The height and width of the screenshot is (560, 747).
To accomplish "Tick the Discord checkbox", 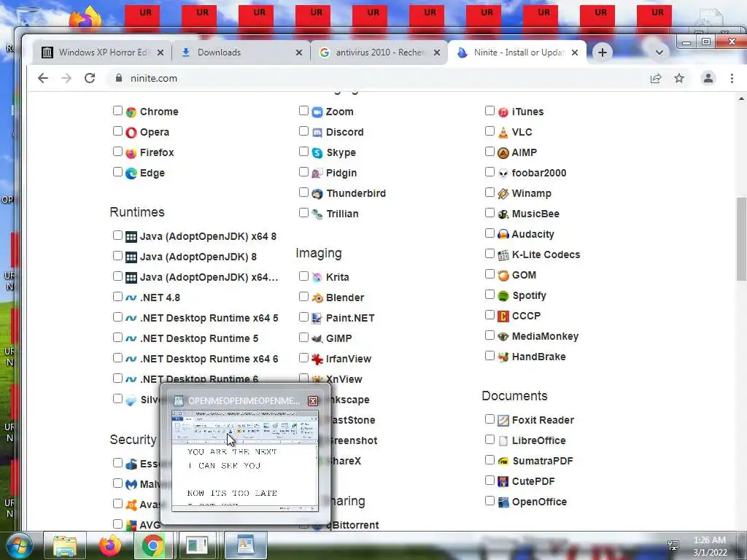I will (304, 131).
